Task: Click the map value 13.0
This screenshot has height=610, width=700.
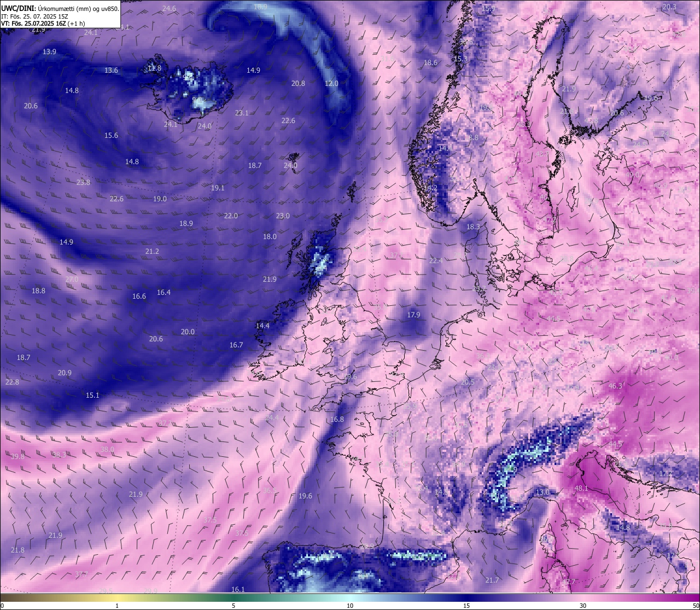Action: pyautogui.click(x=542, y=492)
